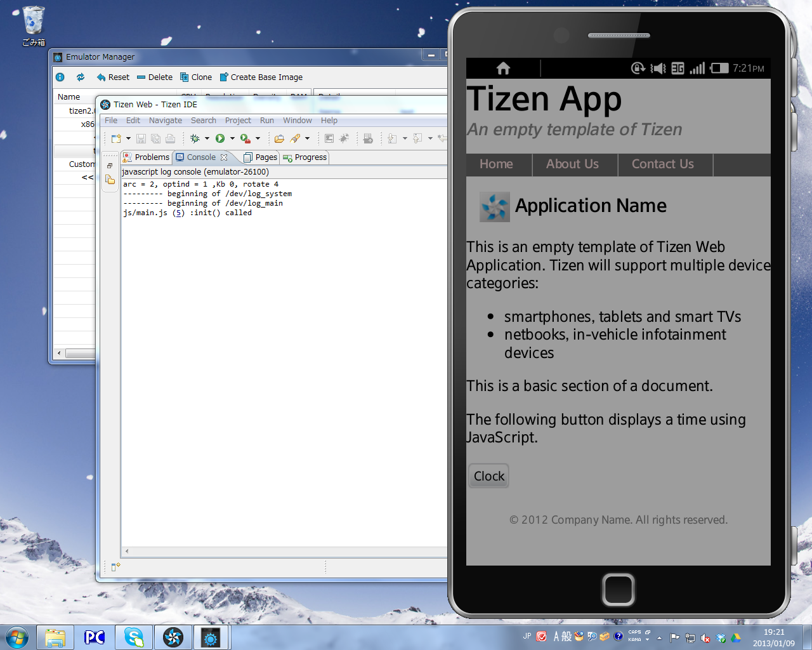Open Skype from the taskbar
The image size is (812, 650).
click(134, 637)
